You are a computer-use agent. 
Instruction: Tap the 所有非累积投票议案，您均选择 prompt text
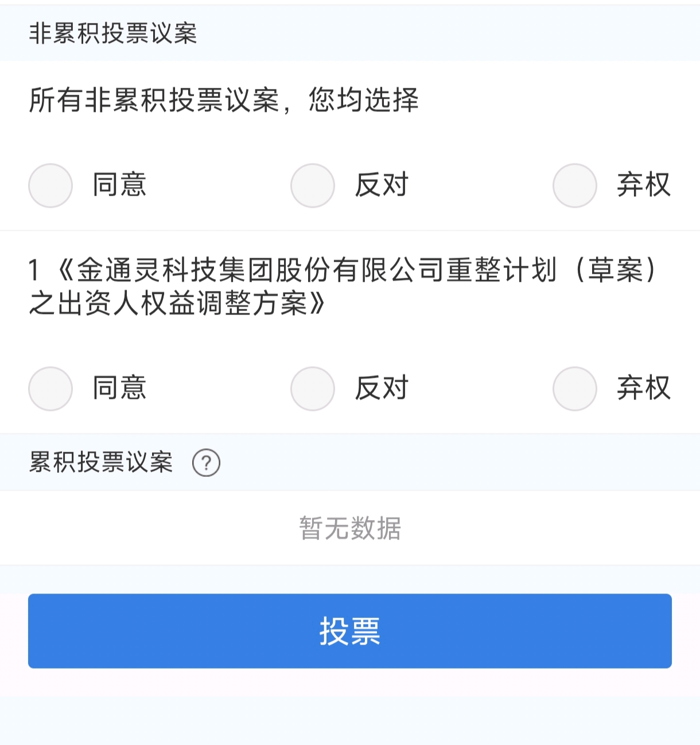point(224,100)
